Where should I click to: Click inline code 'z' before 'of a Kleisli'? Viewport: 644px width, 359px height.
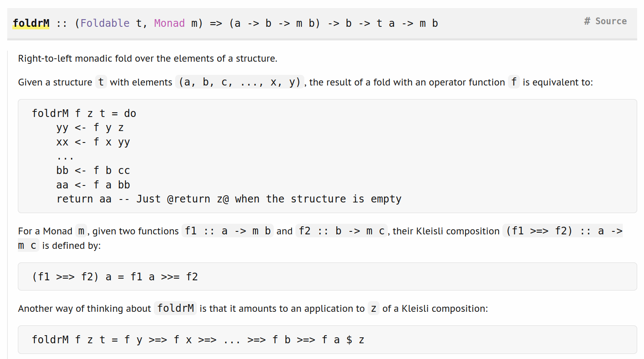[374, 308]
